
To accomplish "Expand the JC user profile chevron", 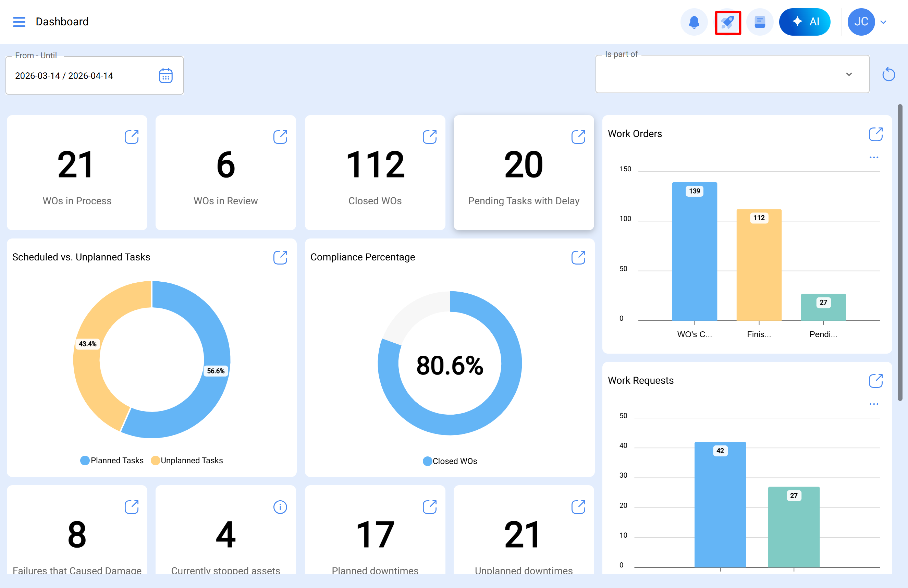I will 883,22.
